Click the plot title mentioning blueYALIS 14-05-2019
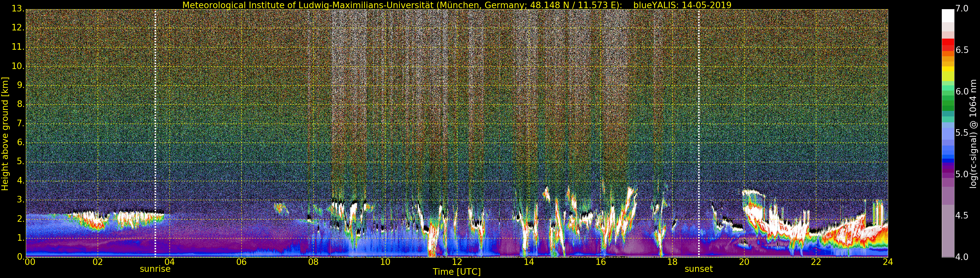Image resolution: width=980 pixels, height=278 pixels. 457,5
